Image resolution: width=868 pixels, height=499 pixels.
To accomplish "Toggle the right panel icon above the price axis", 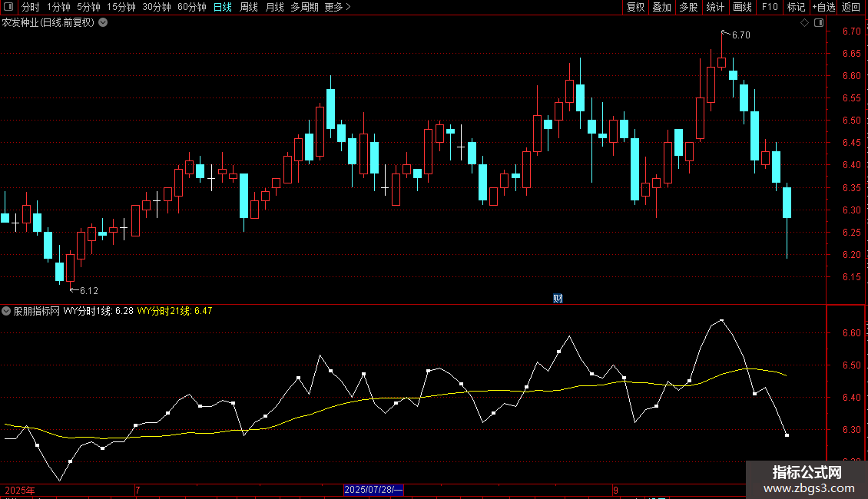I will click(819, 23).
